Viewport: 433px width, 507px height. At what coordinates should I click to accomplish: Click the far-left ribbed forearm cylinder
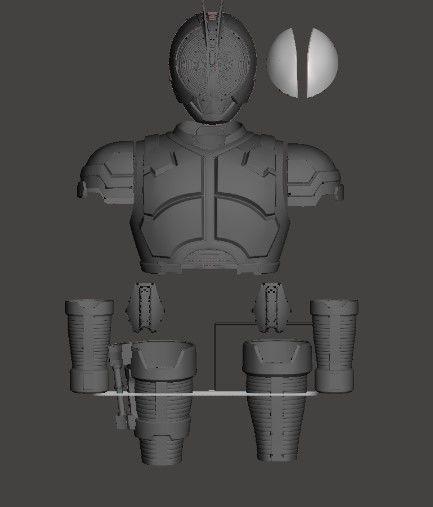[x=89, y=346]
